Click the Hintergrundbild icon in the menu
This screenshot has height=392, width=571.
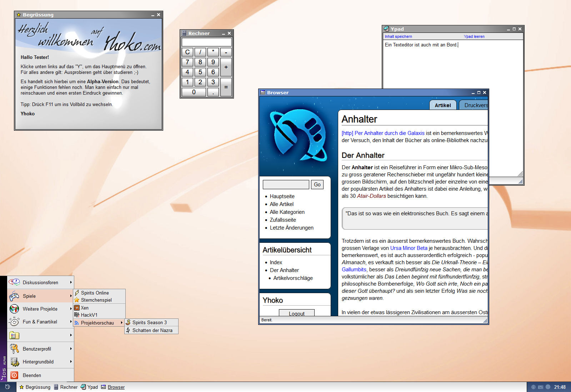click(x=14, y=362)
